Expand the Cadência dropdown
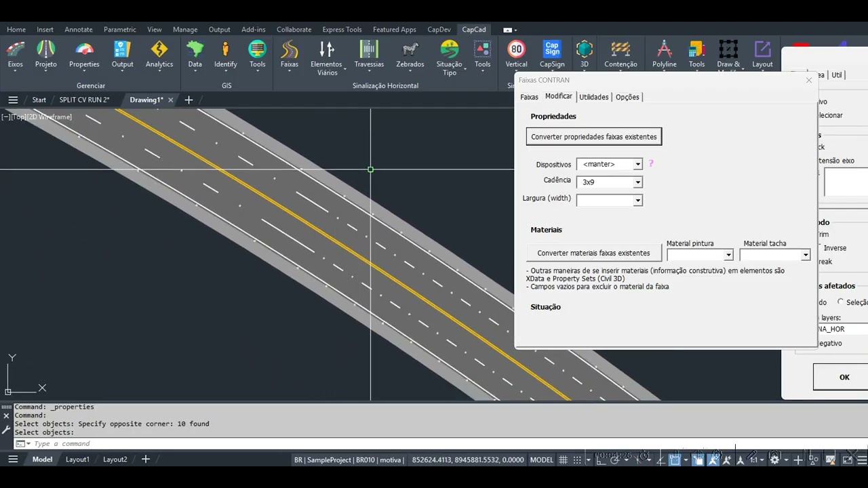 637,182
